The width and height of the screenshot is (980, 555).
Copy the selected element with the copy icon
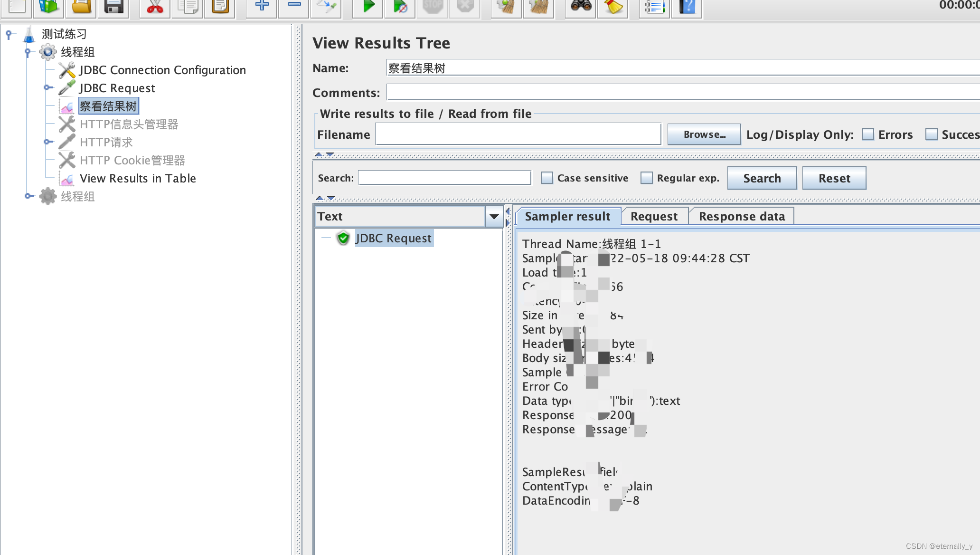(x=187, y=7)
